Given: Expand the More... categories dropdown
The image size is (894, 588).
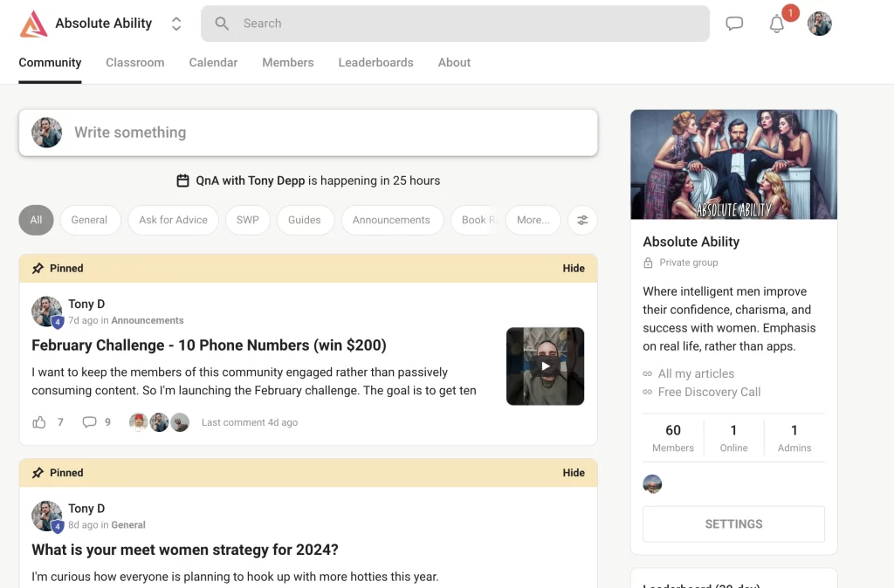Looking at the screenshot, I should pyautogui.click(x=533, y=220).
